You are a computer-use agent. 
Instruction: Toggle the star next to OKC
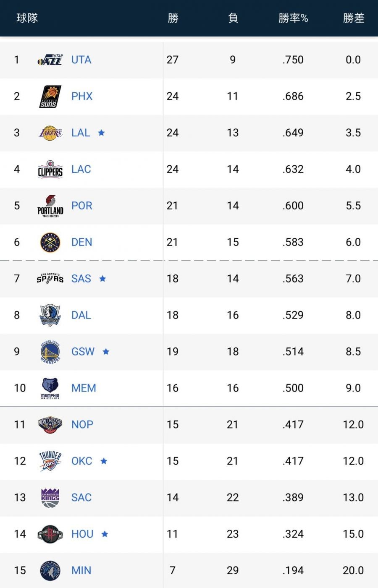point(104,461)
